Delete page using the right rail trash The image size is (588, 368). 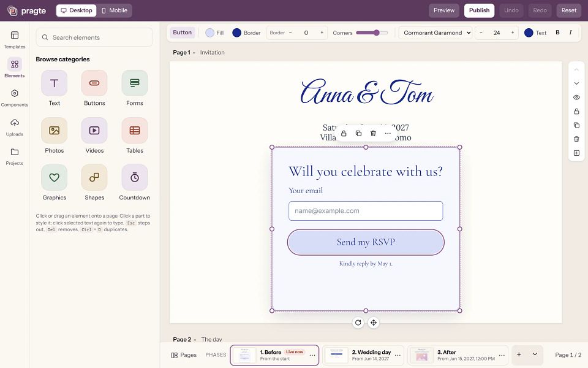pyautogui.click(x=577, y=139)
